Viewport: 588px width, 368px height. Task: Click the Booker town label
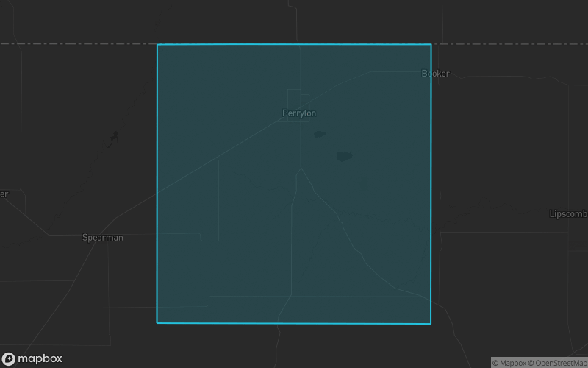[435, 73]
